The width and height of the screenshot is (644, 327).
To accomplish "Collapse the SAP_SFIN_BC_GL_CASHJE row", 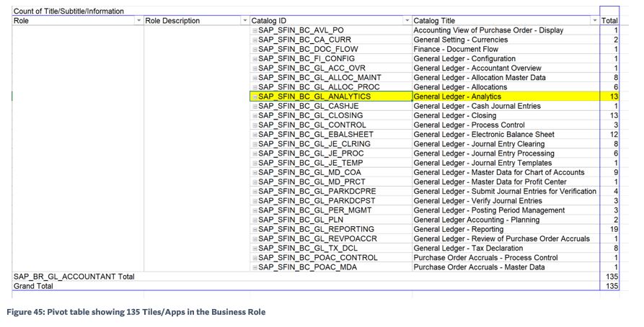I will (x=255, y=107).
